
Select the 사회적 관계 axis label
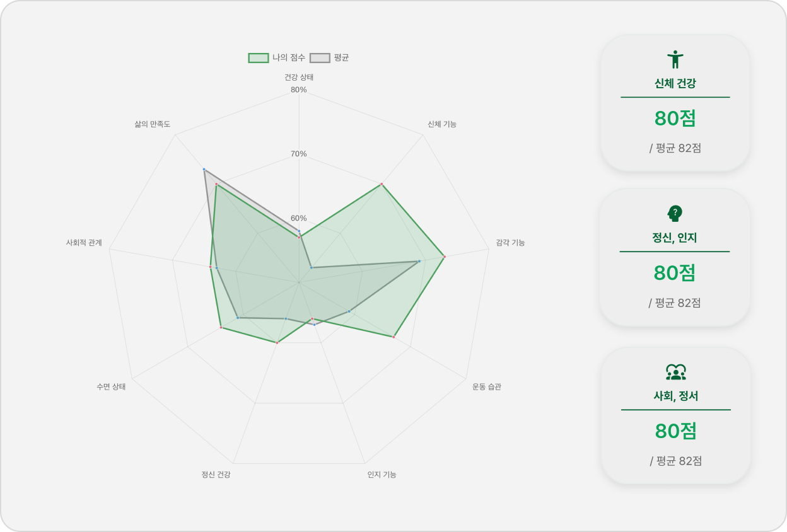click(x=84, y=243)
